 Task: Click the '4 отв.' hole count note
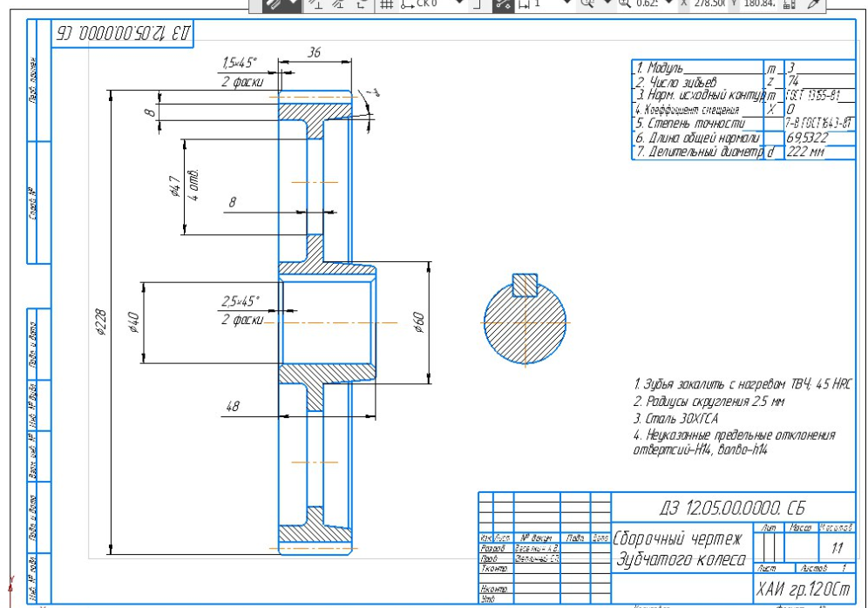click(x=193, y=186)
